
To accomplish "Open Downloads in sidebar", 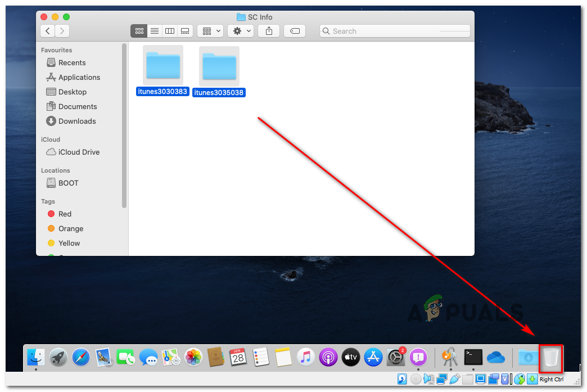I will click(x=71, y=121).
